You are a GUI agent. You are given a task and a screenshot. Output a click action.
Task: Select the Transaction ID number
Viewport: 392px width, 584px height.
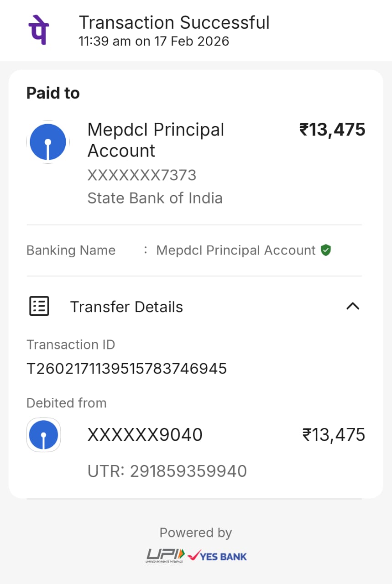pos(127,368)
